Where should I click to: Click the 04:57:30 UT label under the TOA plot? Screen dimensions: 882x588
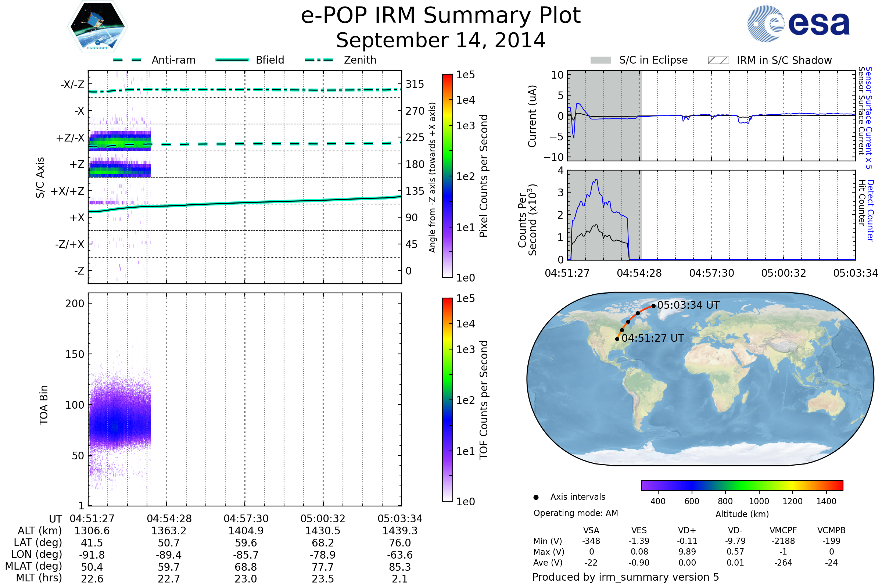coord(246,519)
